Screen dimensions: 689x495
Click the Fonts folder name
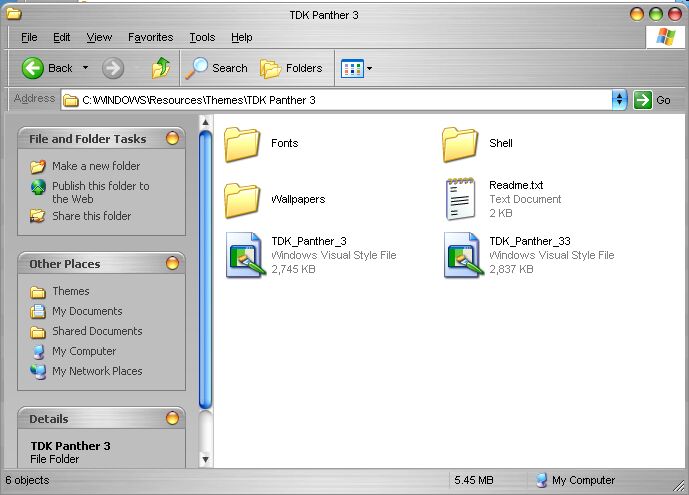(285, 143)
